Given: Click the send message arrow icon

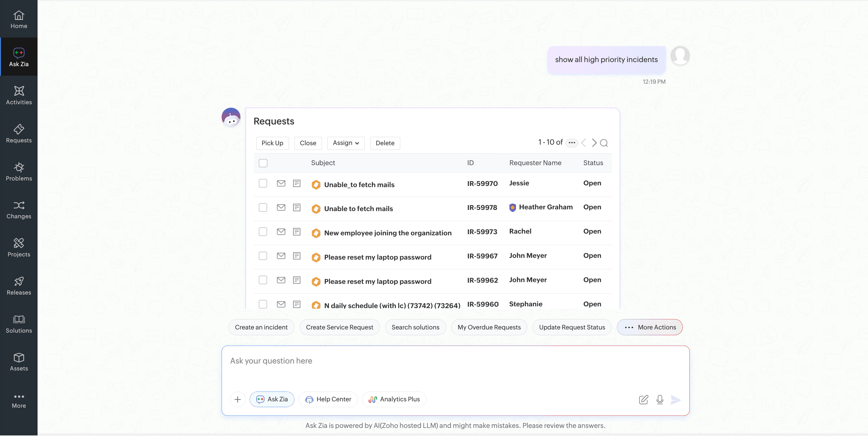Looking at the screenshot, I should coord(676,399).
